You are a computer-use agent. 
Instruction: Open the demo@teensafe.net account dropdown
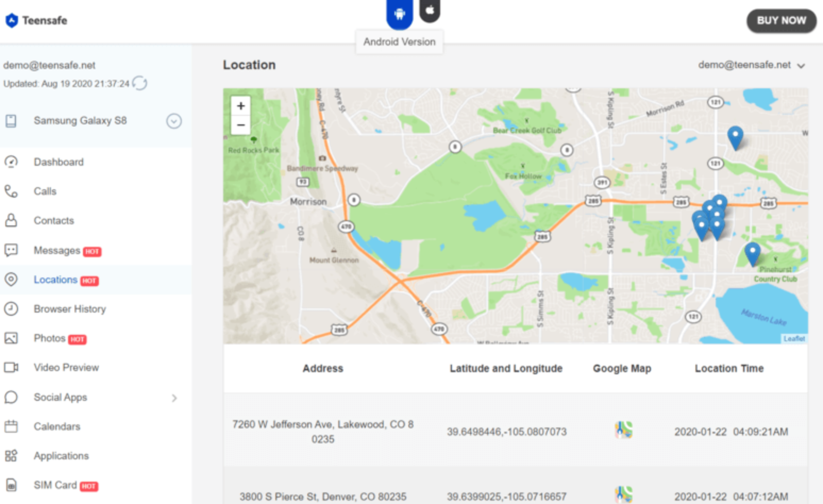point(752,65)
